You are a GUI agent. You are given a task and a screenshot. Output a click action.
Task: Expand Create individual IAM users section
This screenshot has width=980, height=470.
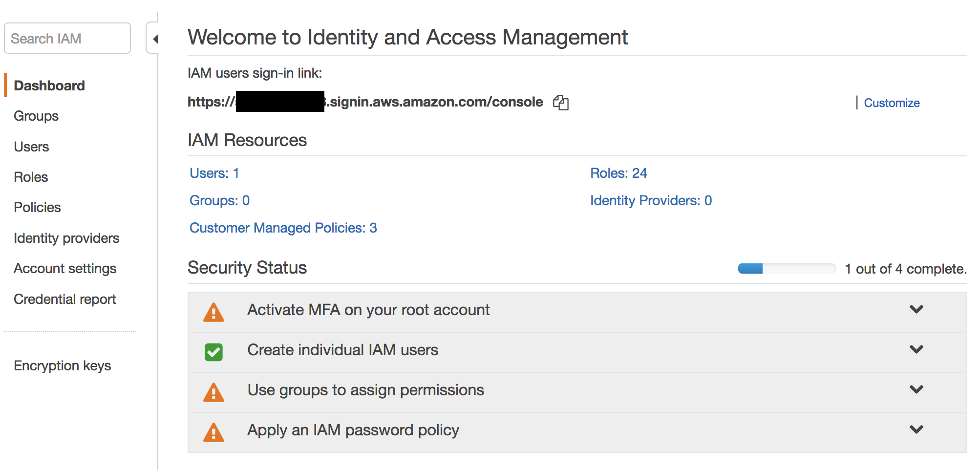click(916, 349)
